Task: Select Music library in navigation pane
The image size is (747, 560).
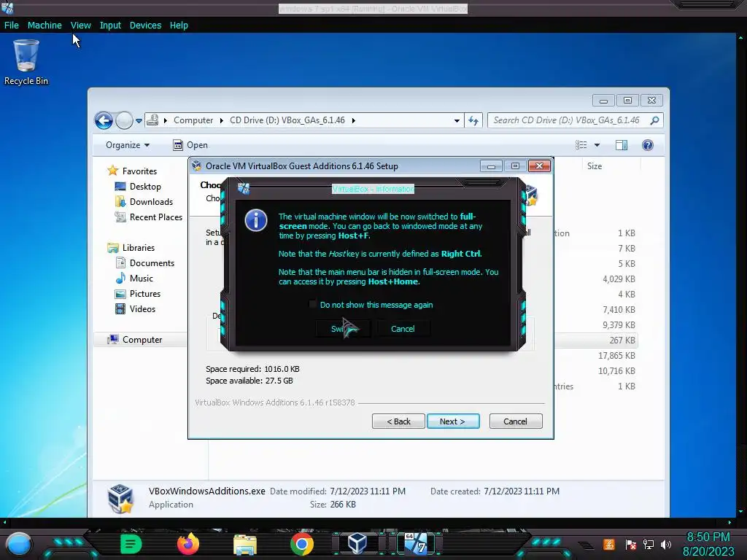Action: point(141,278)
